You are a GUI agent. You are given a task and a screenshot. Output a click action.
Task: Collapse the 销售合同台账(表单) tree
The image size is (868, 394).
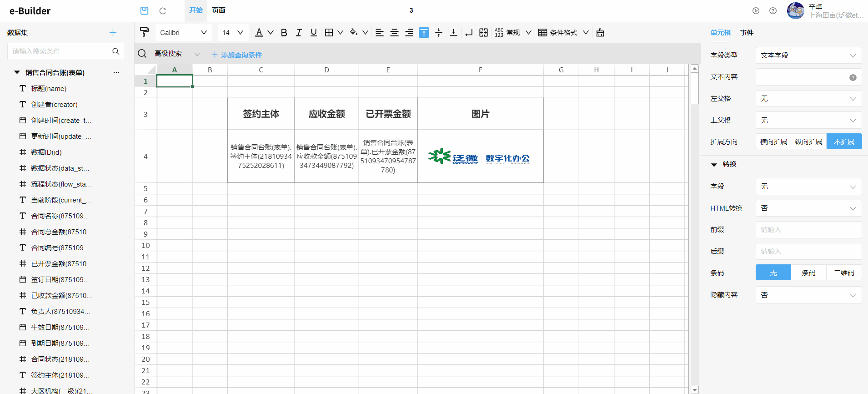click(x=17, y=73)
